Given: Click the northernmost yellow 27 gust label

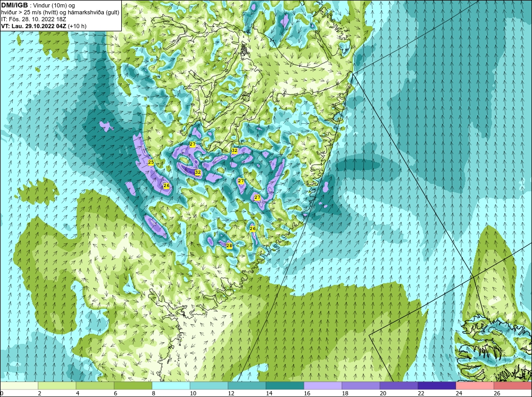Looking at the screenshot, I should tap(193, 145).
